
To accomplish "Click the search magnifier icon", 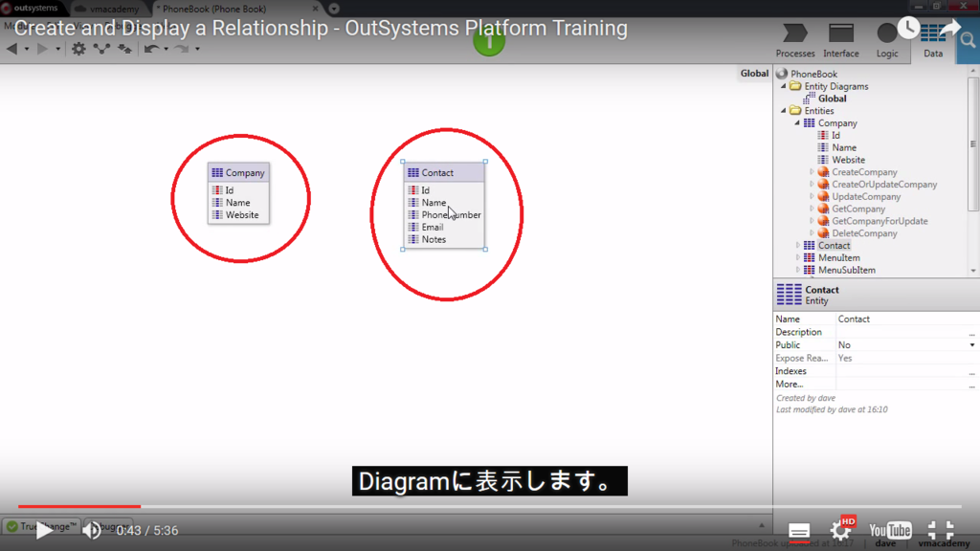I will pos(968,41).
